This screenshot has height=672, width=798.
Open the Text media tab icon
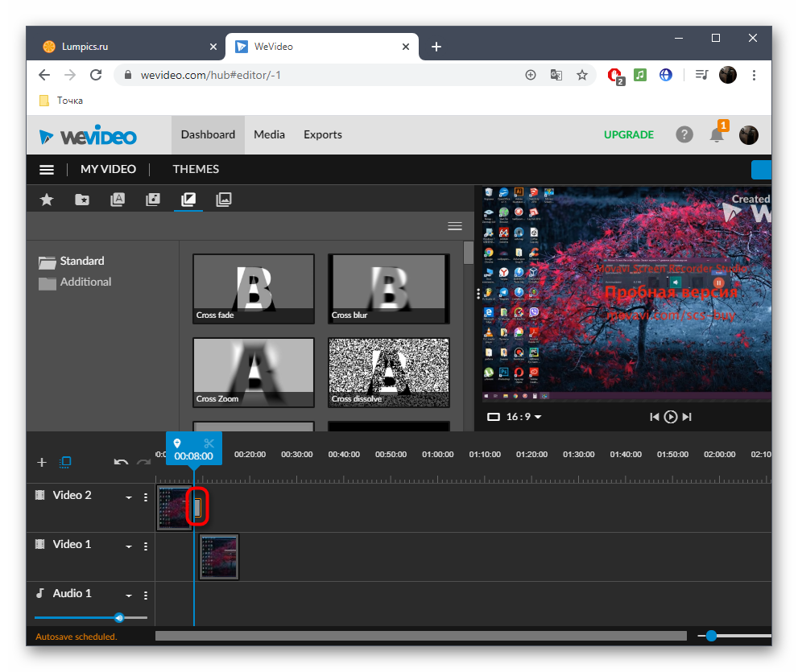(x=118, y=200)
